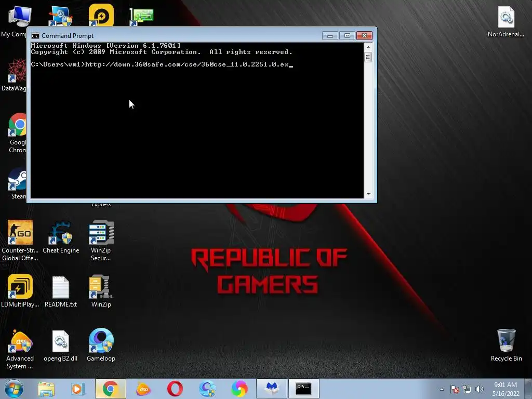Screen dimensions: 532x399
Task: Open the colorful swirl taskbar icon
Action: pyautogui.click(x=240, y=389)
